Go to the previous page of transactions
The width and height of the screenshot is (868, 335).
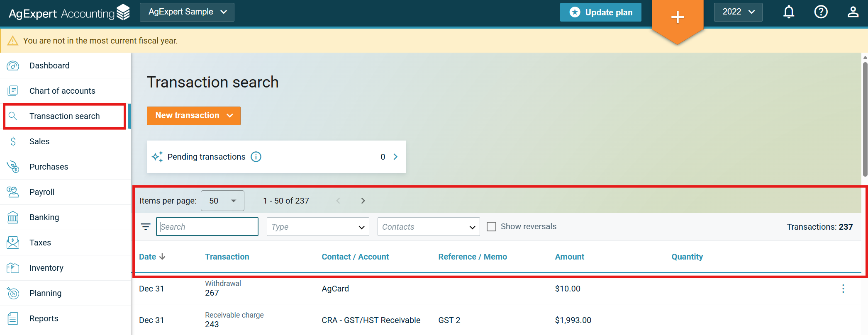[338, 201]
